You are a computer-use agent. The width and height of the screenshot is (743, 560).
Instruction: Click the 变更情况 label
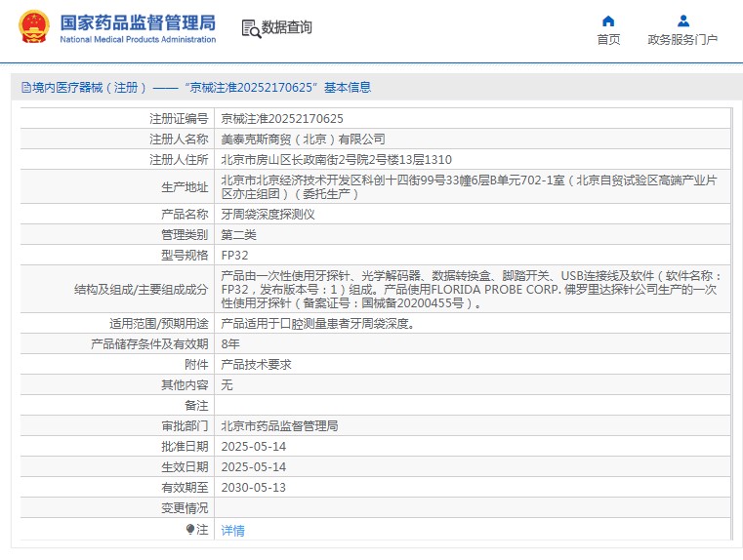click(x=185, y=508)
